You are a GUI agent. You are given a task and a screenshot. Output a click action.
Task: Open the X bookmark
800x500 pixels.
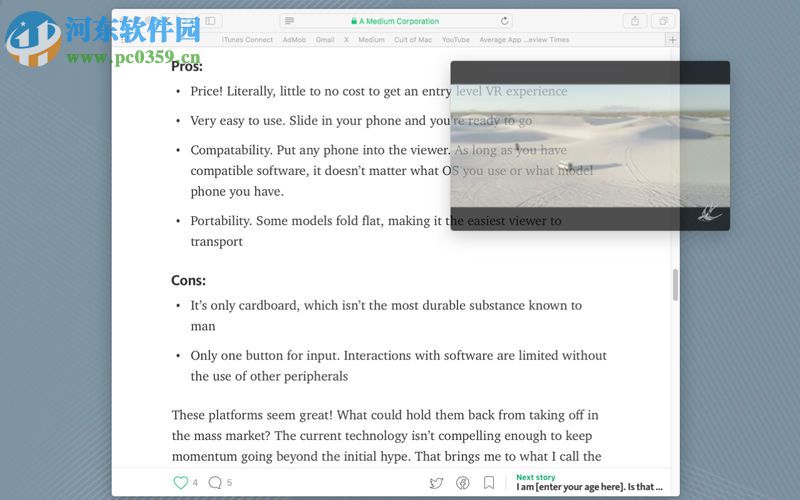(346, 40)
